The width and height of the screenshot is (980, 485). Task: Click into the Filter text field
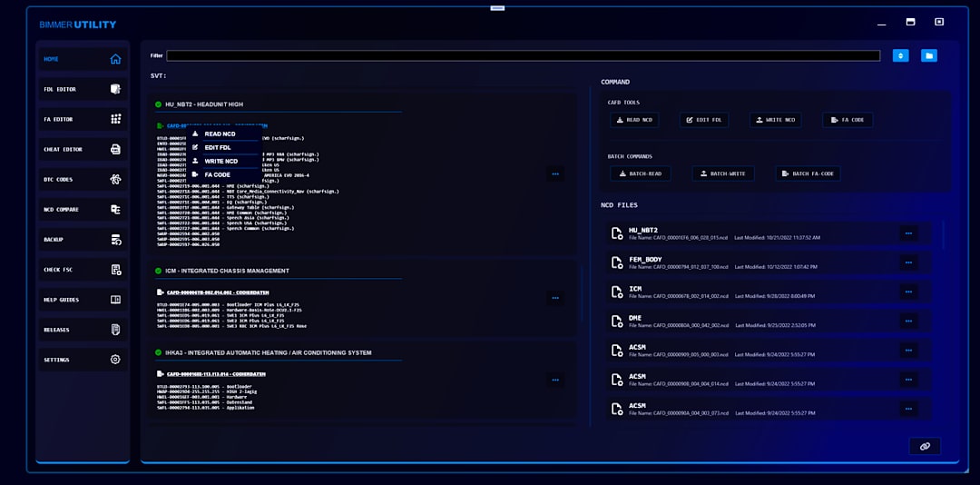pyautogui.click(x=523, y=55)
